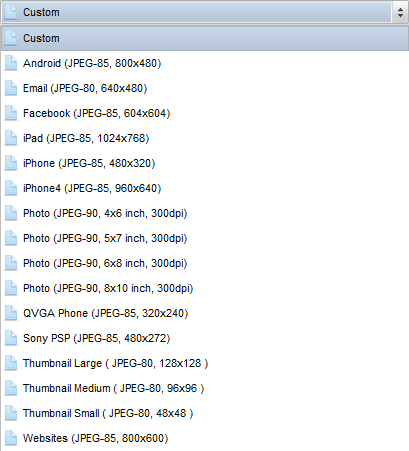Pick Photo 8x10 inch 300dpi preset
This screenshot has height=451, width=409.
tap(205, 288)
